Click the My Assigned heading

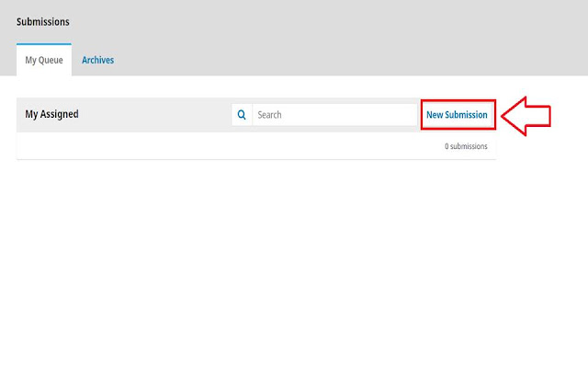tap(51, 114)
